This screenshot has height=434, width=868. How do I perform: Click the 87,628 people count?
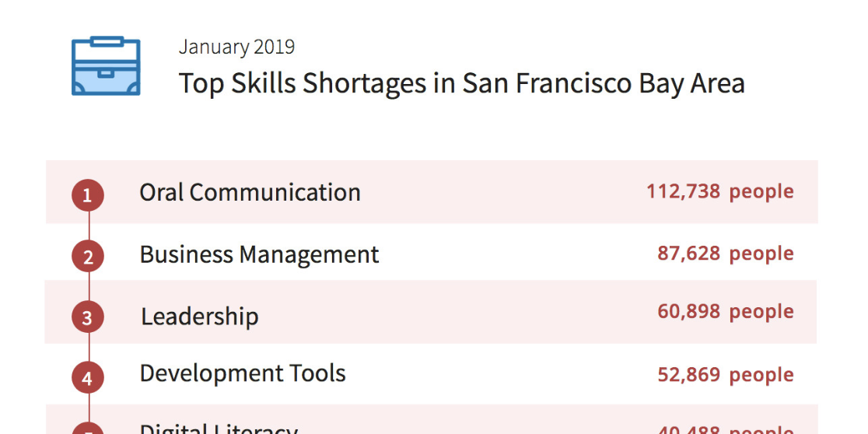click(726, 254)
